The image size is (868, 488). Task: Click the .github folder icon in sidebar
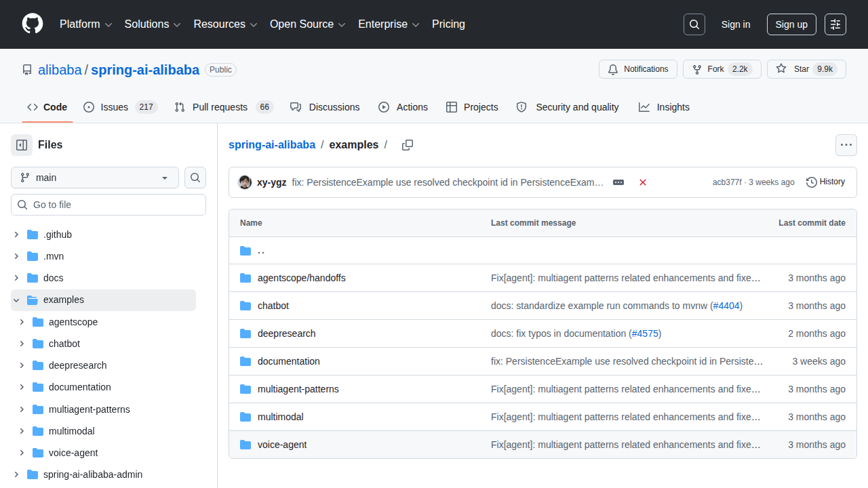click(33, 235)
